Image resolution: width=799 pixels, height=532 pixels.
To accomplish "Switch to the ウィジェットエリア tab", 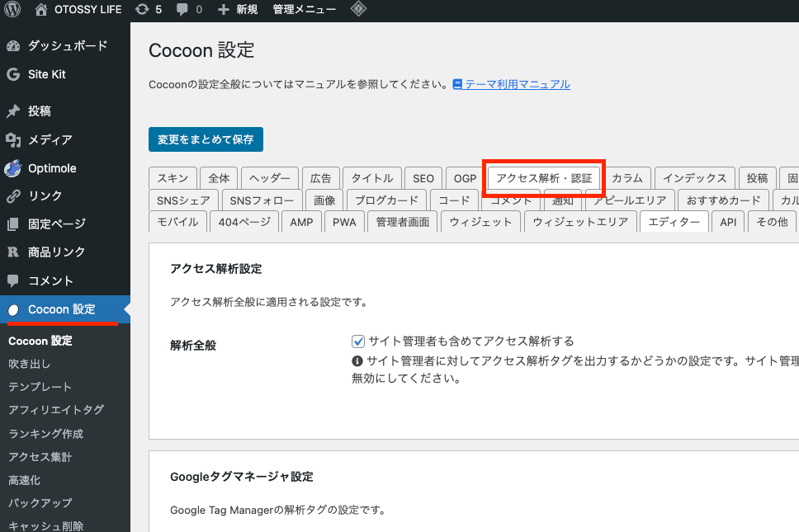I will point(581,222).
